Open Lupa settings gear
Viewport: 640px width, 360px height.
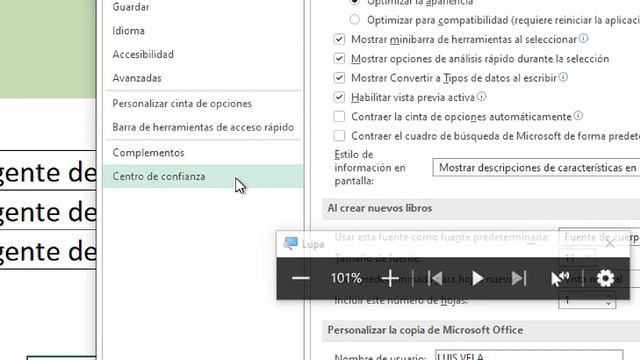605,278
